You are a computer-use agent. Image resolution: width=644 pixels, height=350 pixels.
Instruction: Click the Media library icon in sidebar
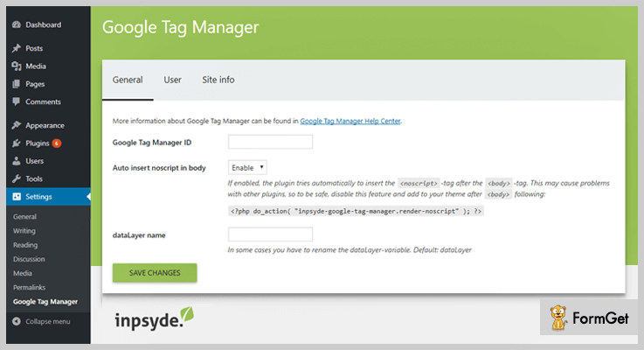pyautogui.click(x=17, y=66)
